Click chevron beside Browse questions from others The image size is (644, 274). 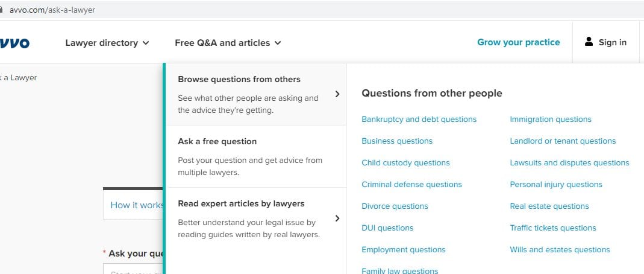[x=337, y=94]
